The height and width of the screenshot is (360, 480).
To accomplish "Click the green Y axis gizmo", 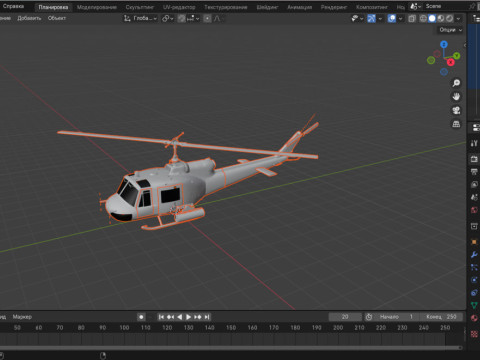I will [x=456, y=56].
